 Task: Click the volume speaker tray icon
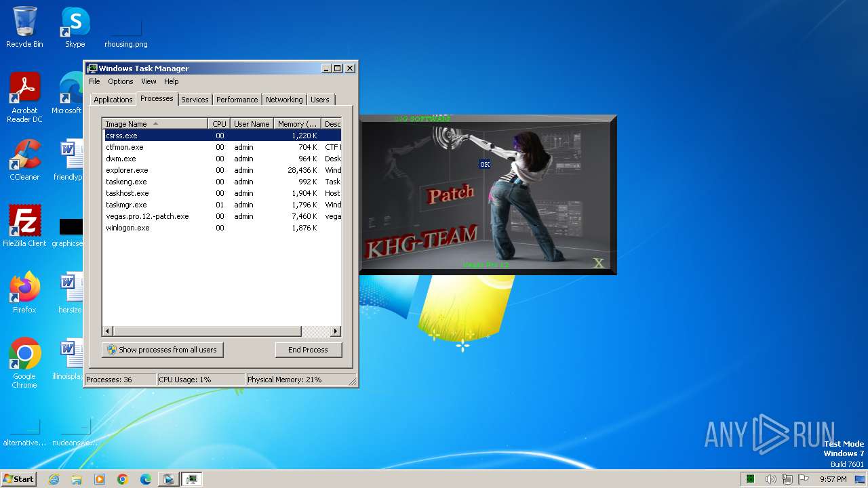(770, 479)
